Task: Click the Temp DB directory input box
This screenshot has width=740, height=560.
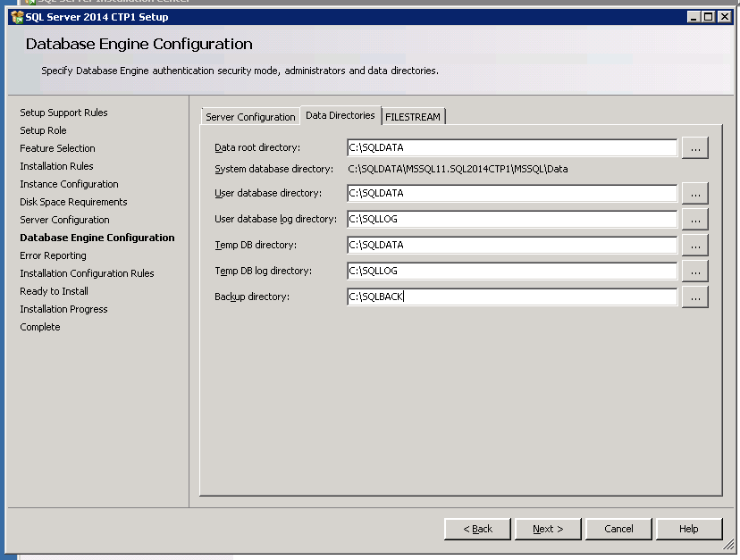Action: pos(511,245)
